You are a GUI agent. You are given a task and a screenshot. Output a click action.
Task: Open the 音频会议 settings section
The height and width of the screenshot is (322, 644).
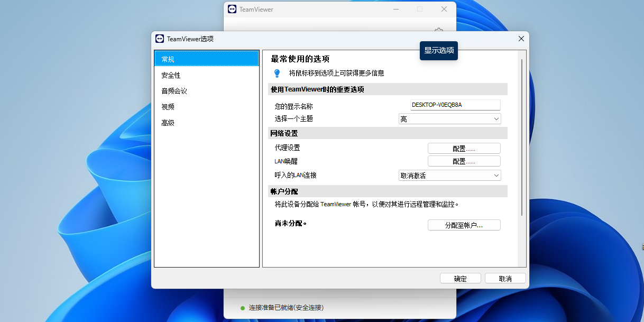[206, 90]
